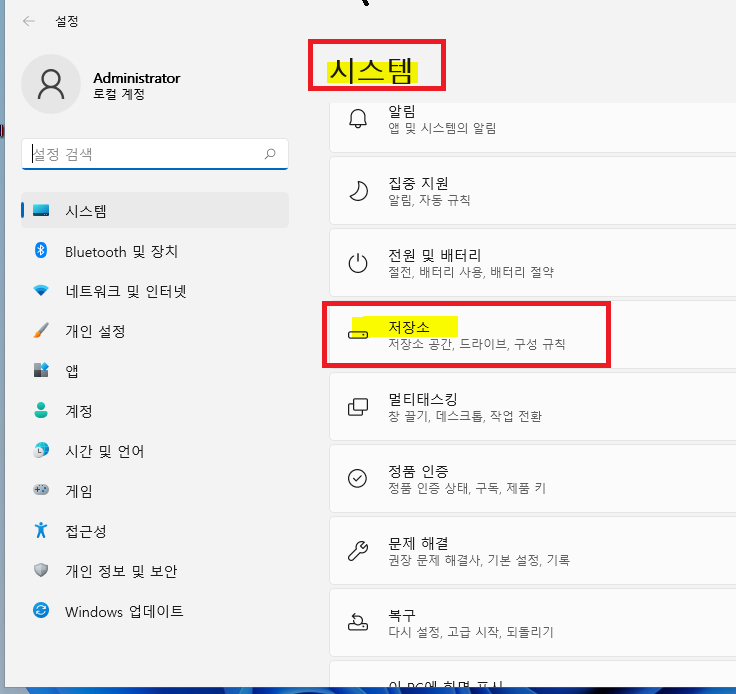The height and width of the screenshot is (694, 736).
Task: Click the magnifier icon in the search box
Action: click(270, 153)
